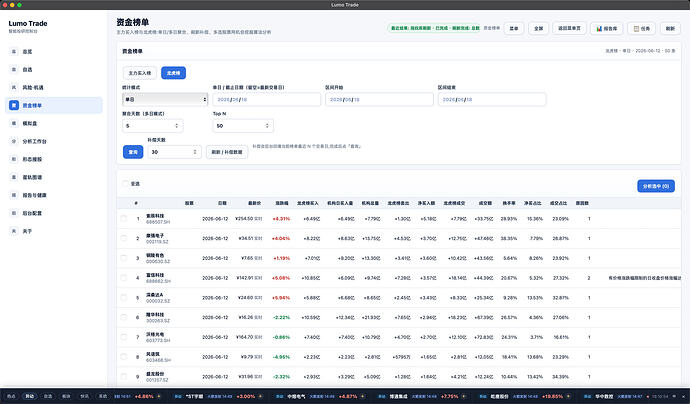
Task: Switch to the 主力买入榜 tab
Action: pos(139,73)
